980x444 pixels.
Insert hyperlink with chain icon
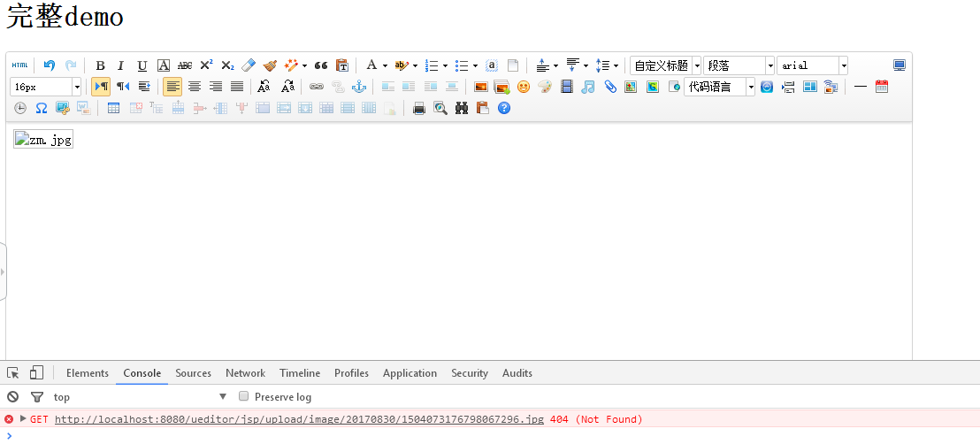(317, 87)
